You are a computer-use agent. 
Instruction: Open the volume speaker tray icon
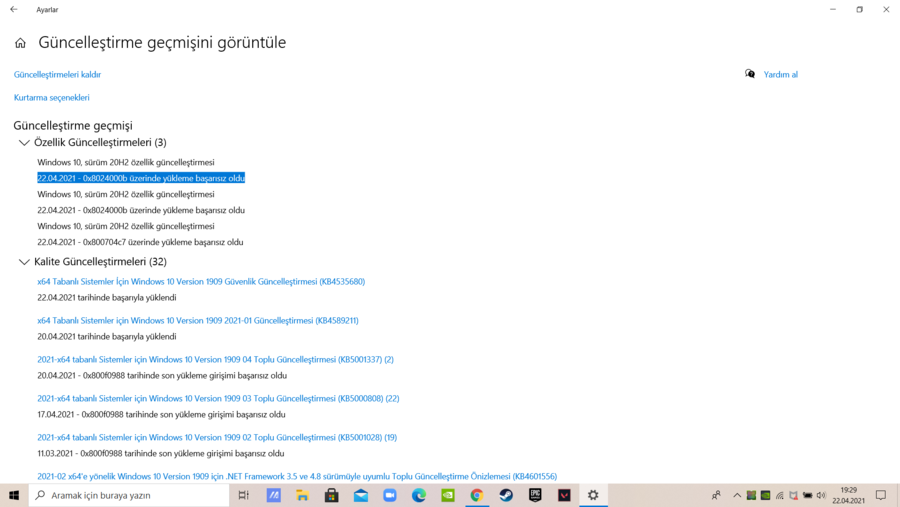[821, 495]
